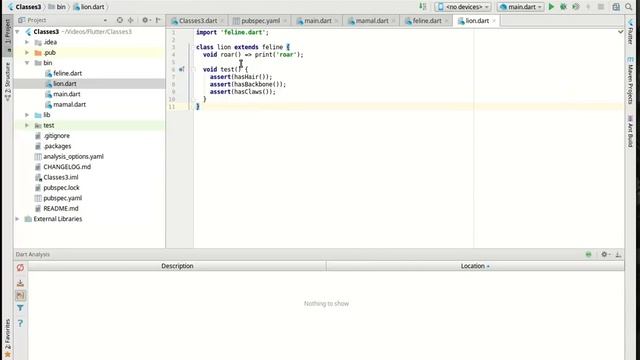Toggle autoscroll to source in Dart Analysis

pyautogui.click(x=20, y=295)
